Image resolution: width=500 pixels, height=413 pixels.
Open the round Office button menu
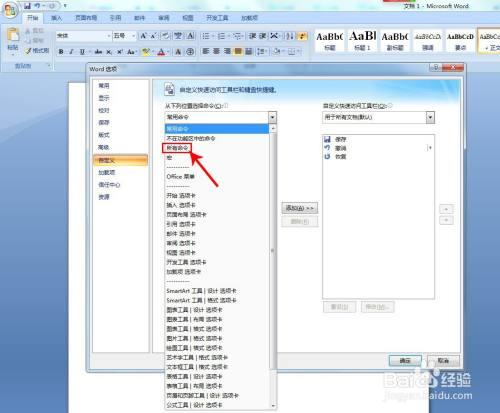10,10
